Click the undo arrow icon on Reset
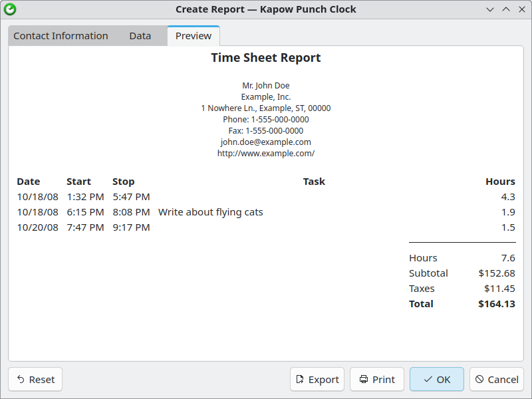The height and width of the screenshot is (399, 532). pos(21,380)
